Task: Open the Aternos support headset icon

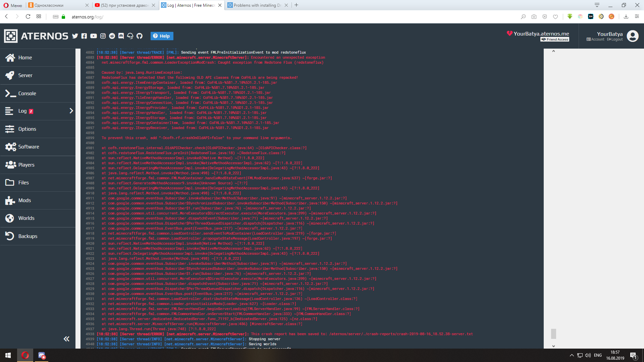Action: click(130, 36)
